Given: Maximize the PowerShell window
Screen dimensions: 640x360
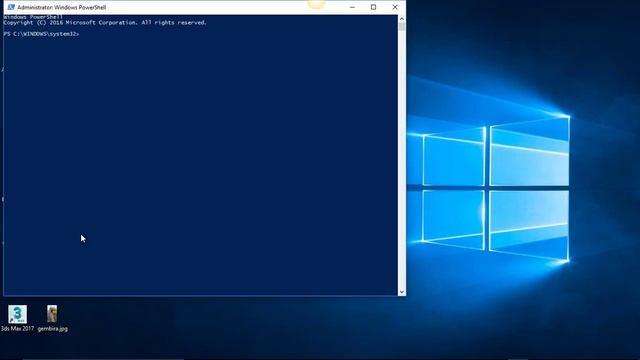Looking at the screenshot, I should click(x=373, y=7).
